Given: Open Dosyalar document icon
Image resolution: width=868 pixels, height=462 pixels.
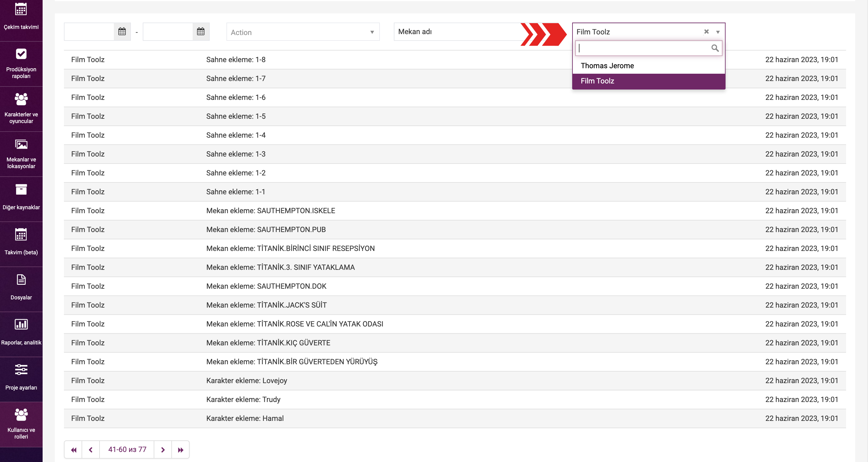Looking at the screenshot, I should pyautogui.click(x=21, y=280).
